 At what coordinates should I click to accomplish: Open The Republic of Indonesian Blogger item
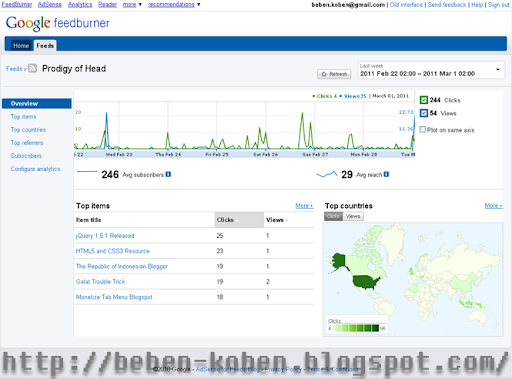(x=122, y=266)
